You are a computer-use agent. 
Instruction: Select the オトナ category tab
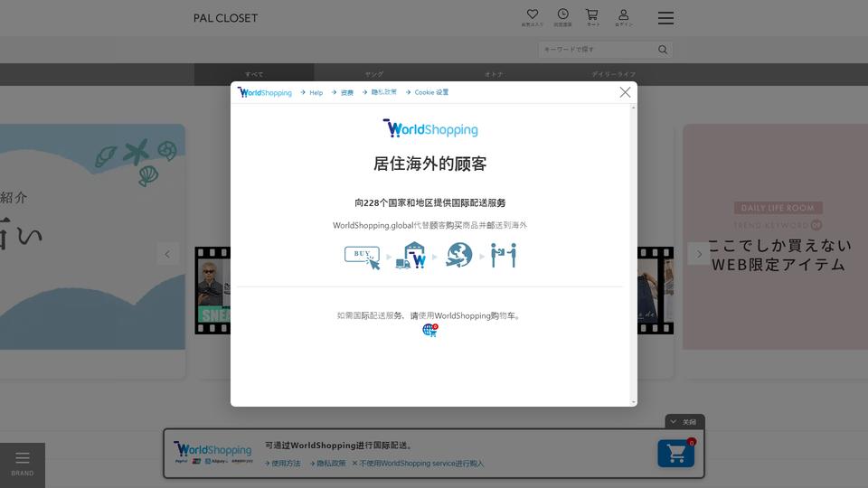pos(494,74)
